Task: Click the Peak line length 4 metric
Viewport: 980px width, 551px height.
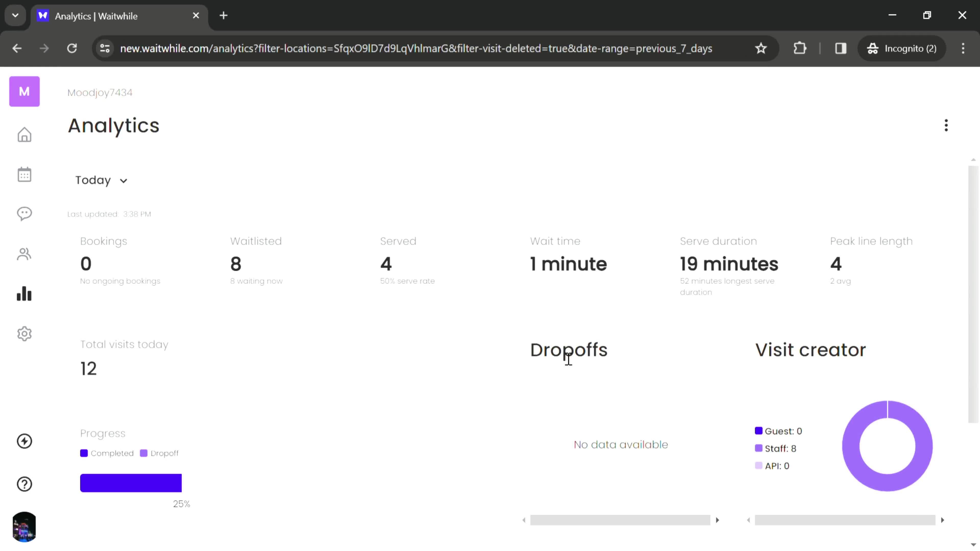Action: click(871, 261)
